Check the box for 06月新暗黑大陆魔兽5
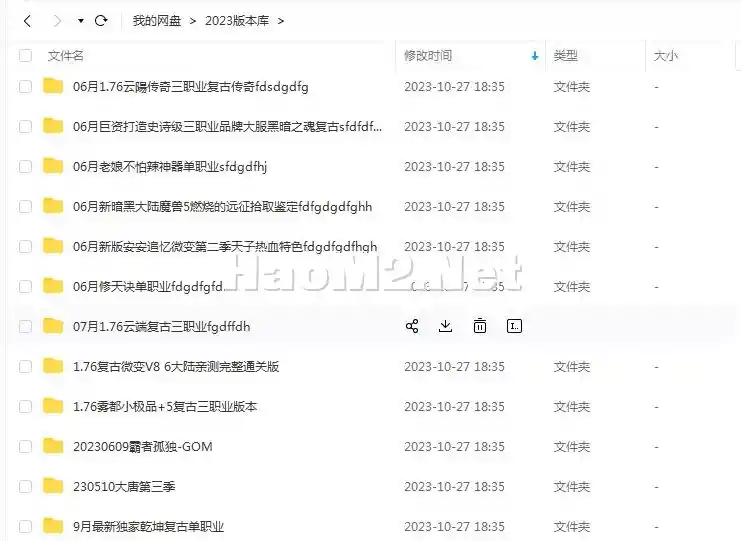The height and width of the screenshot is (541, 741). (26, 206)
